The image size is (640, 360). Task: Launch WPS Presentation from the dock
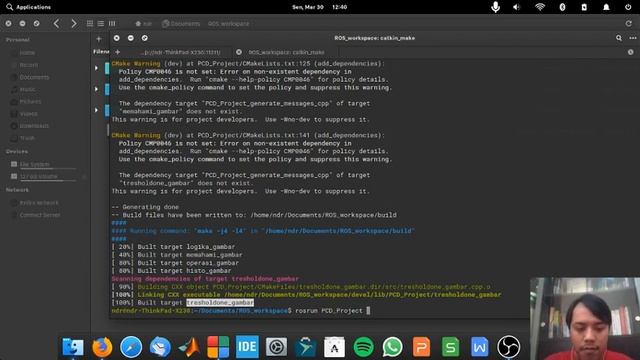421,347
